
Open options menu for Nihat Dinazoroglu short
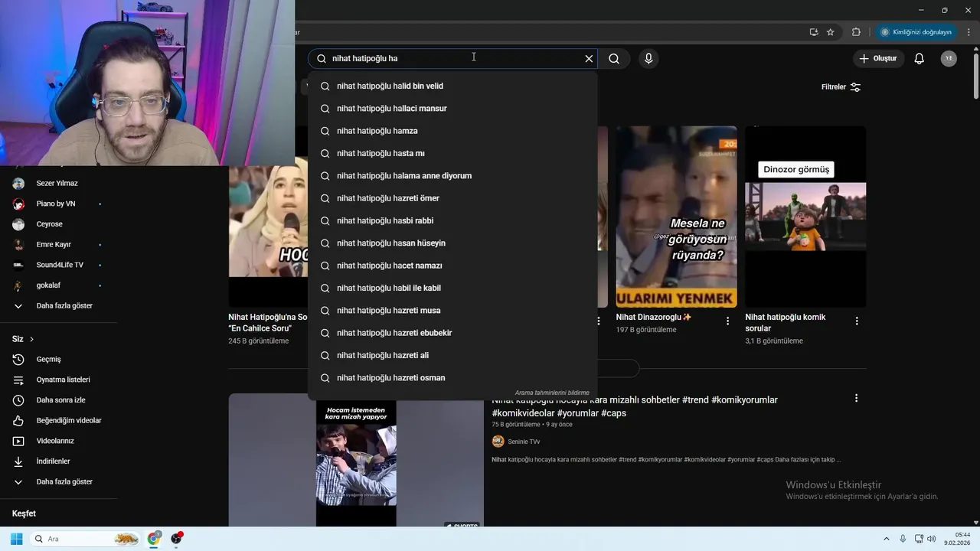pos(727,321)
